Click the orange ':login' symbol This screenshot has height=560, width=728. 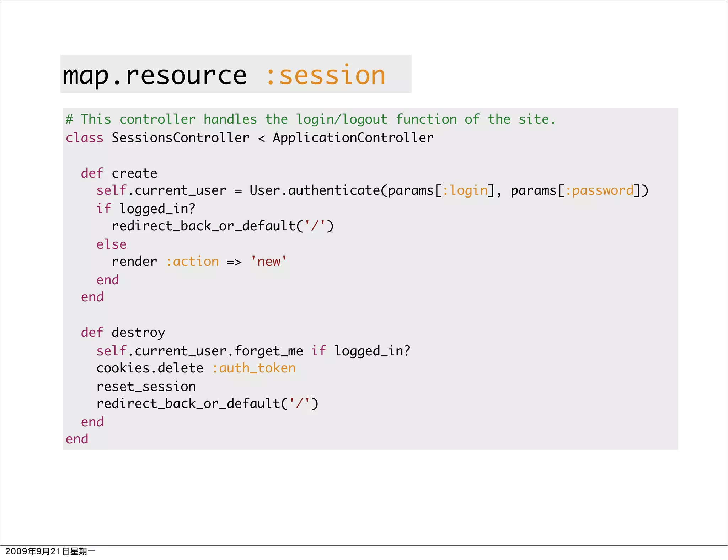click(x=465, y=190)
